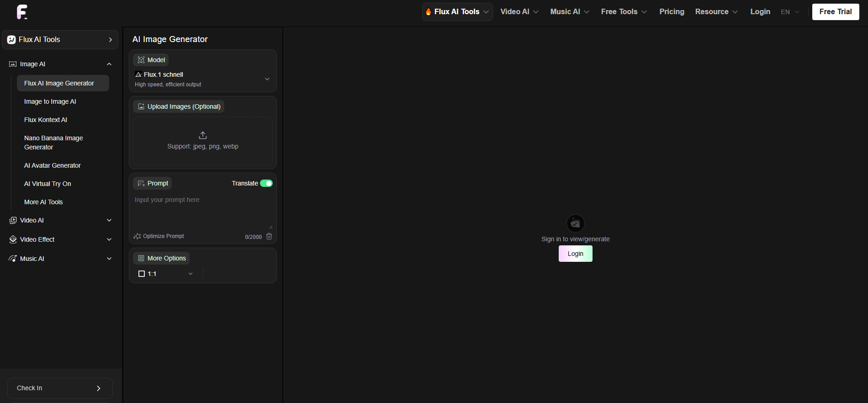868x403 pixels.
Task: Click the upload arrow icon
Action: [203, 135]
